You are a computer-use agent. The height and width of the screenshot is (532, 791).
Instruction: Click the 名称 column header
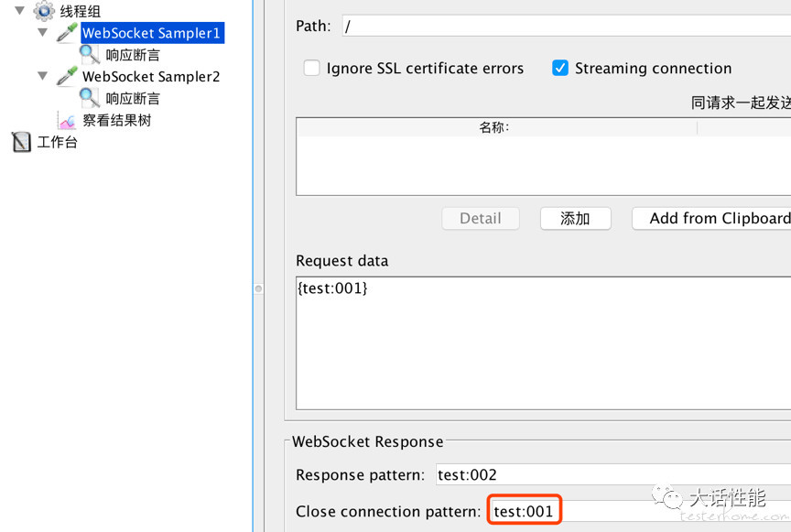495,127
